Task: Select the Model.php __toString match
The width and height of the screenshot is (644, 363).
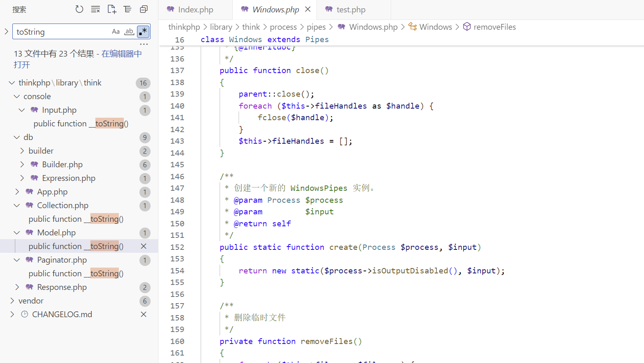Action: 76,246
